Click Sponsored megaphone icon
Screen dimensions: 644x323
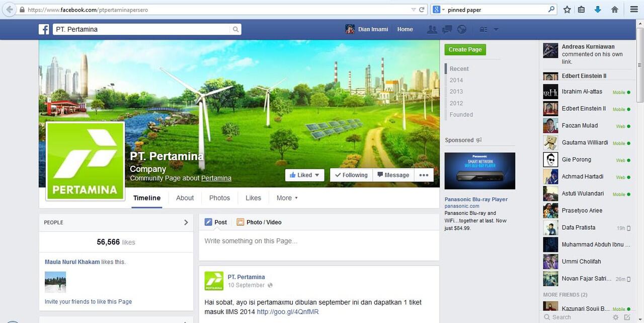tap(479, 140)
